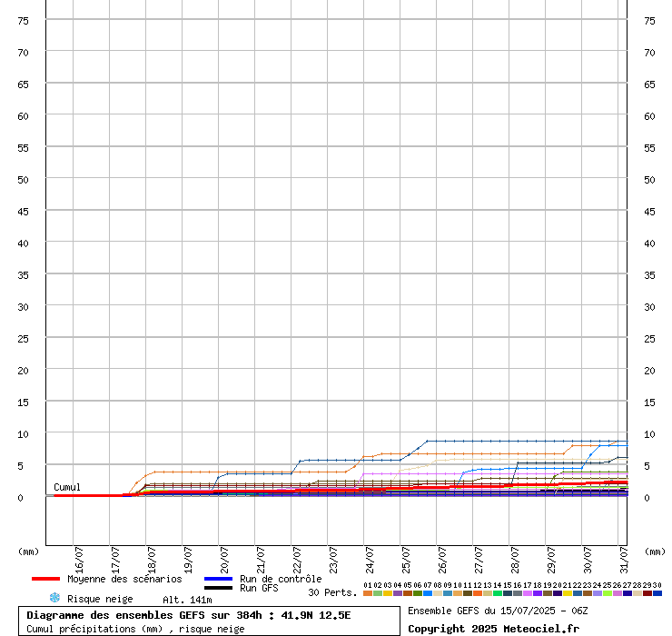The image size is (672, 636).
Task: Click the 16/07 date label on x-axis
Action: 79,560
